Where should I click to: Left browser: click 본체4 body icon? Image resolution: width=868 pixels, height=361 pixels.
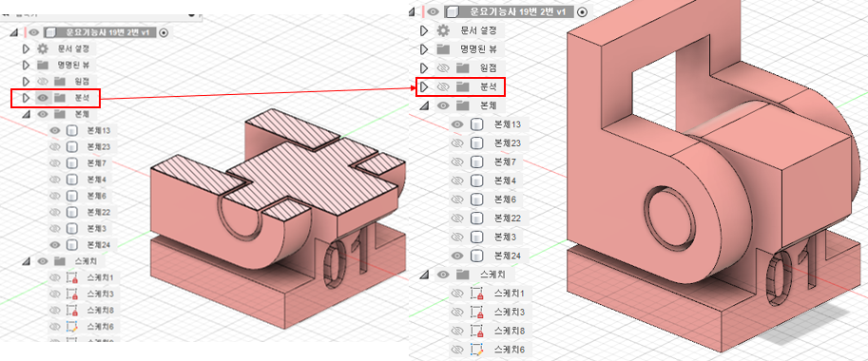[71, 180]
